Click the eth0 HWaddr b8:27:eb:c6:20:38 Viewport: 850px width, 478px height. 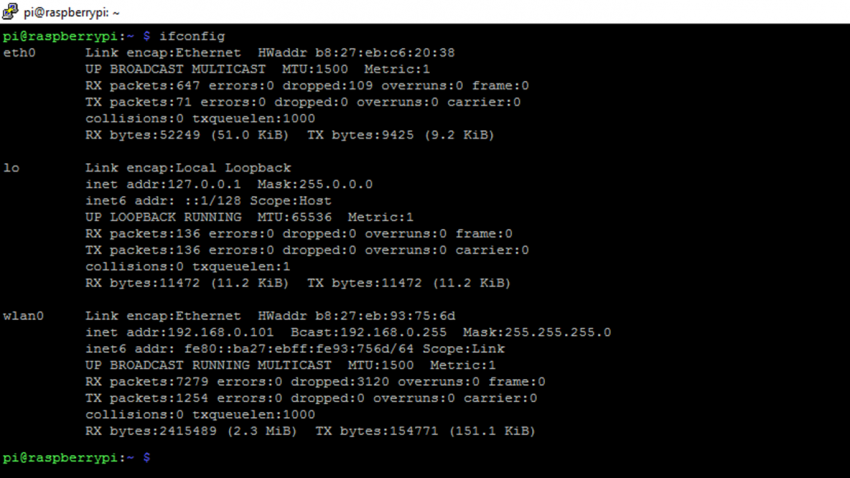356,52
